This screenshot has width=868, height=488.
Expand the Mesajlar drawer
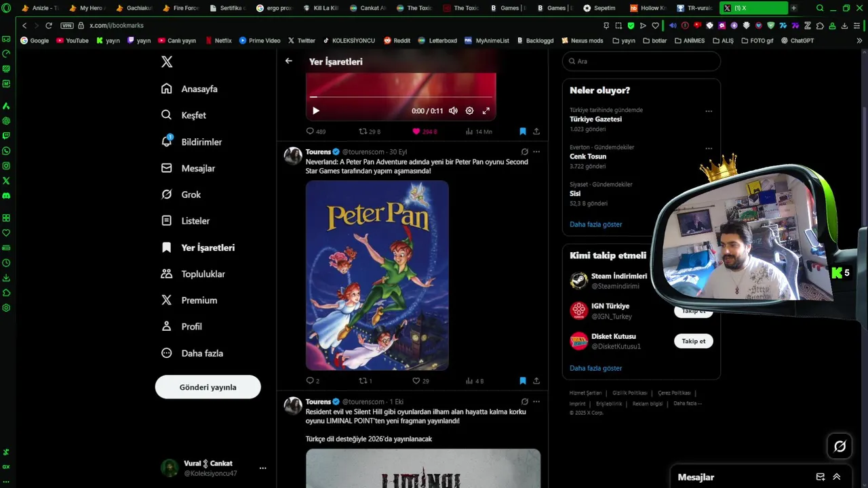tap(837, 477)
